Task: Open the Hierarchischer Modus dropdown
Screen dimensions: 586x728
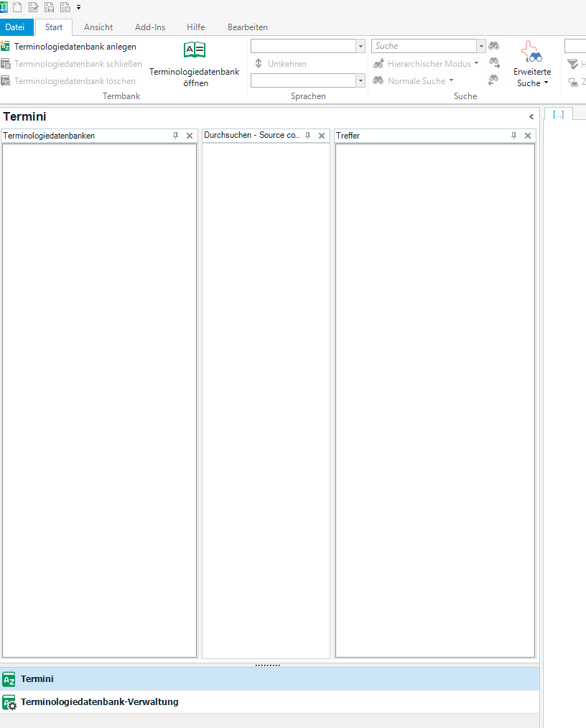Action: tap(426, 64)
